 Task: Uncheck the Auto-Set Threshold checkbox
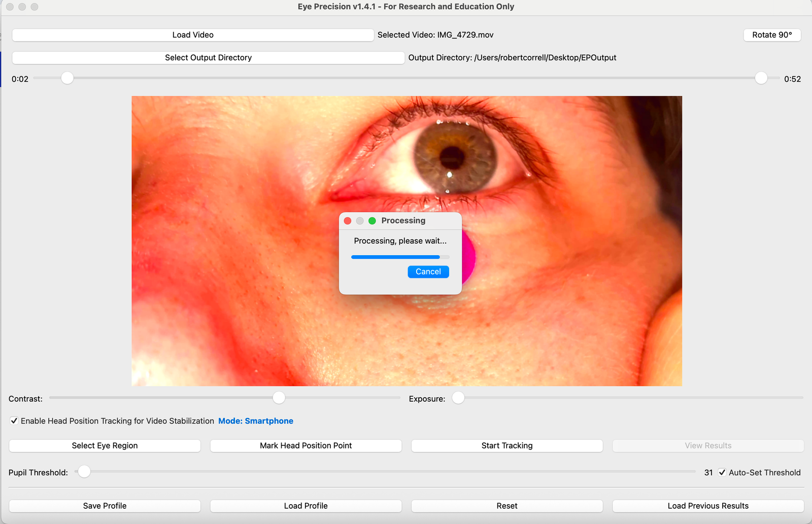click(722, 472)
